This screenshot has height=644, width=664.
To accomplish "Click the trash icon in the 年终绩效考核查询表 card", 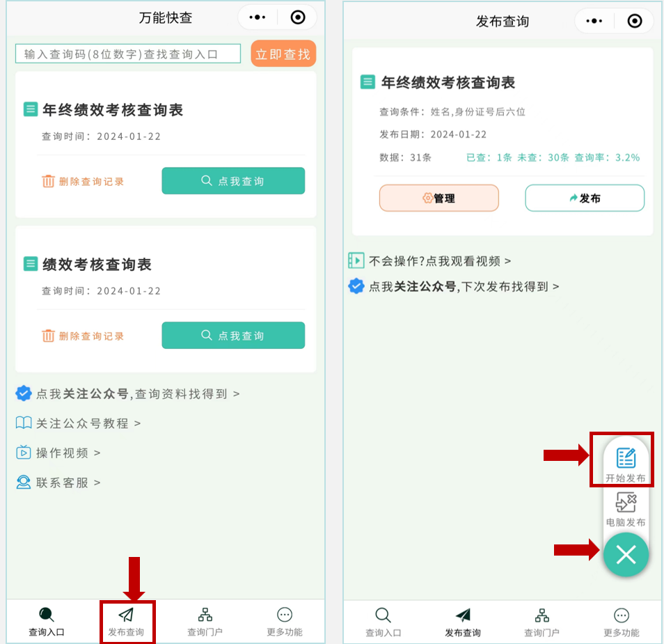I will (48, 181).
